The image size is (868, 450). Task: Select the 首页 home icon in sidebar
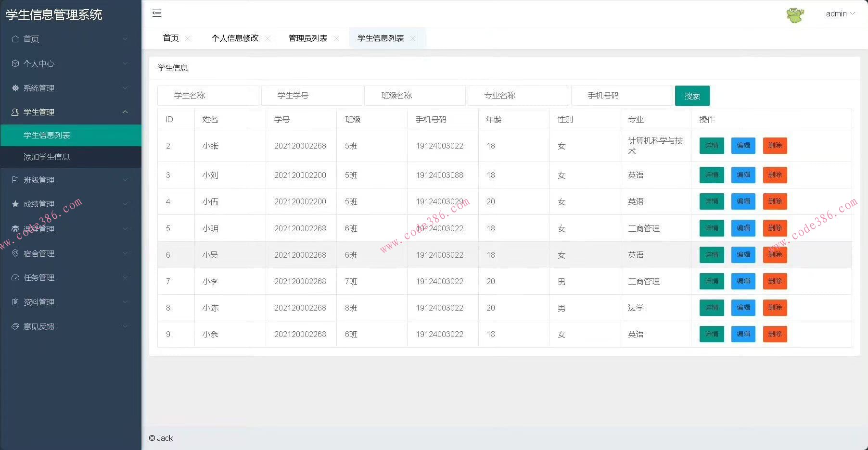tap(15, 39)
